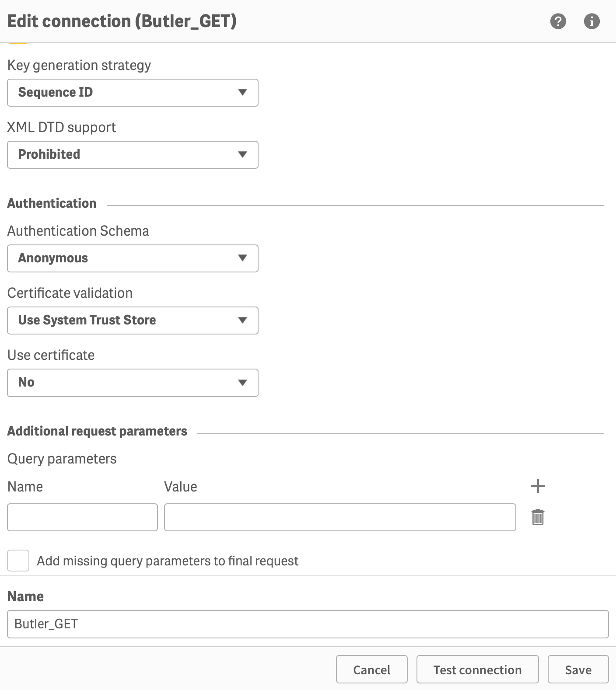The width and height of the screenshot is (616, 690).
Task: Click the query parameter Name field
Action: (x=82, y=517)
